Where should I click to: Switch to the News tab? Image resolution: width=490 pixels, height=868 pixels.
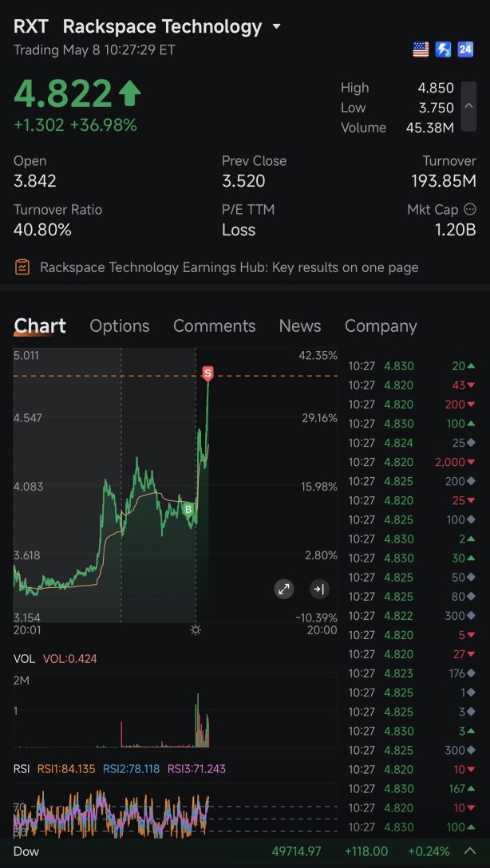click(300, 326)
